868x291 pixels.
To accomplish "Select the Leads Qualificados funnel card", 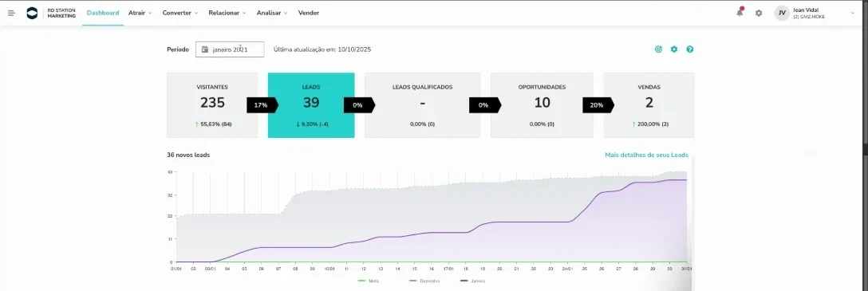I will (x=422, y=105).
